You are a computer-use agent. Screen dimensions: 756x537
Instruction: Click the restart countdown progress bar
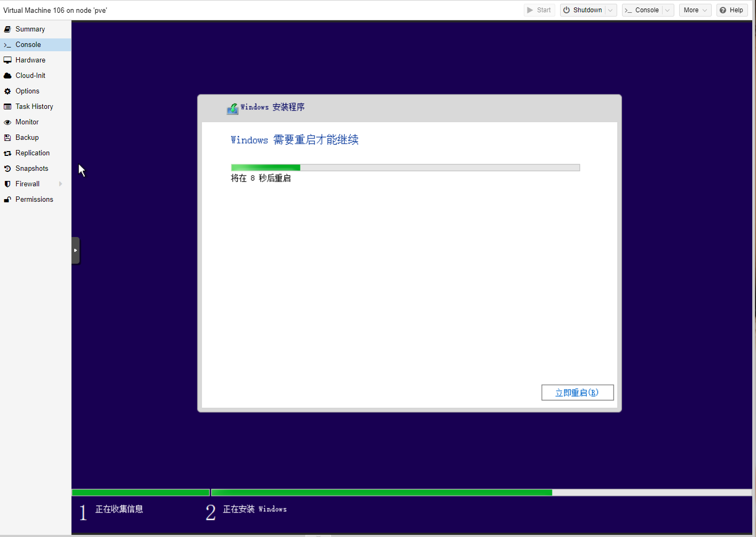[x=405, y=168]
